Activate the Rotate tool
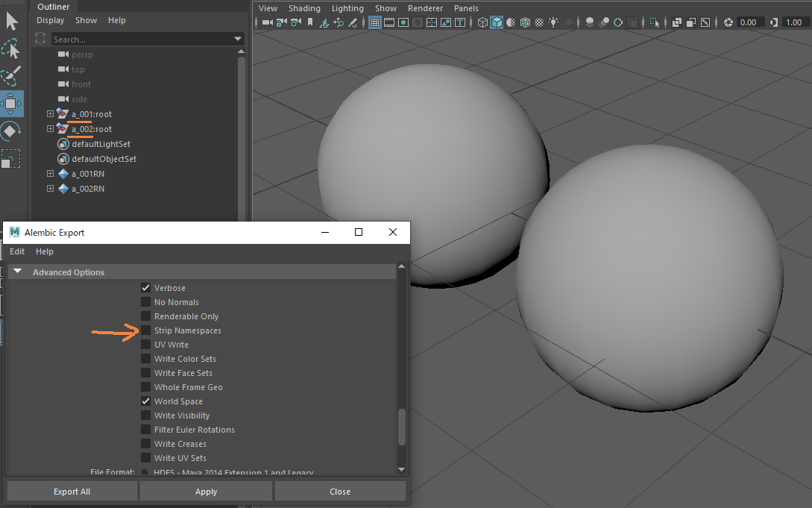Viewport: 812px width, 508px height. click(11, 131)
